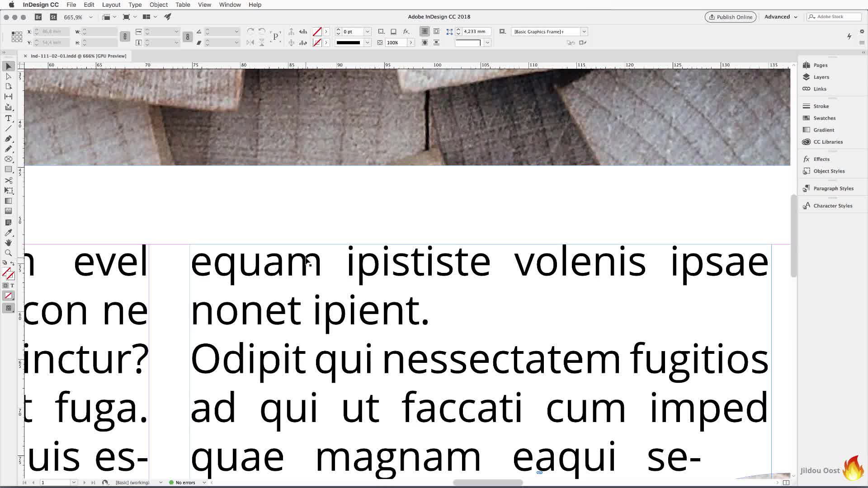Open the stroke type dropdown
868x488 pixels.
pos(368,42)
